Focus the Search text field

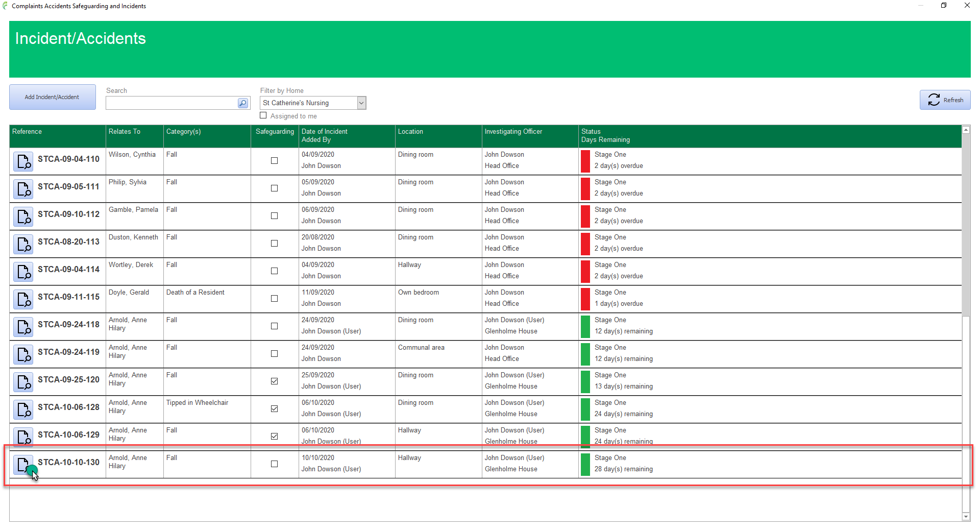171,103
